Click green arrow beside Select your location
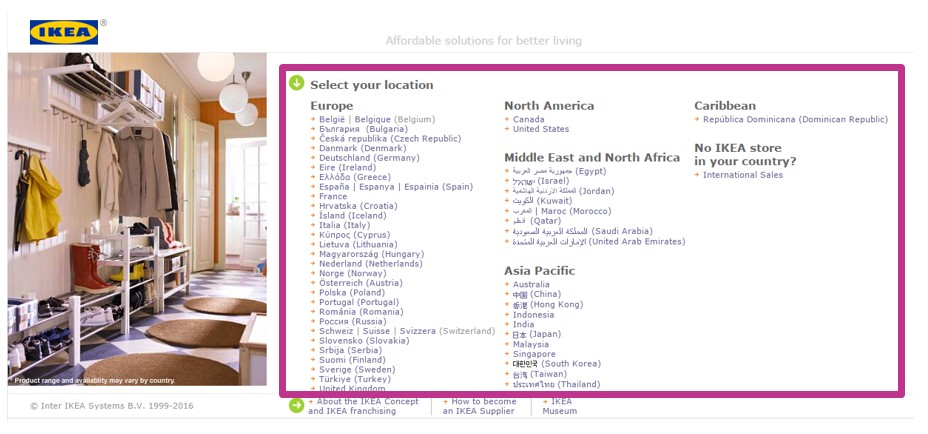This screenshot has width=928, height=434. pyautogui.click(x=297, y=83)
